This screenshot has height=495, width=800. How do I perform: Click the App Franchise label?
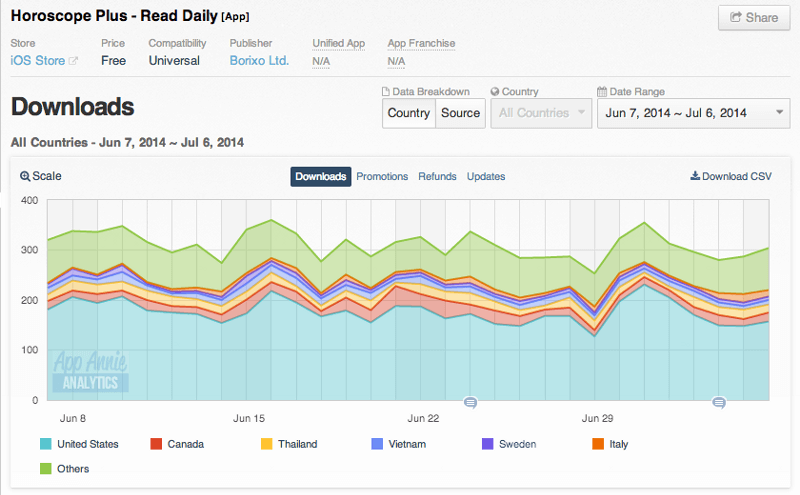click(421, 43)
